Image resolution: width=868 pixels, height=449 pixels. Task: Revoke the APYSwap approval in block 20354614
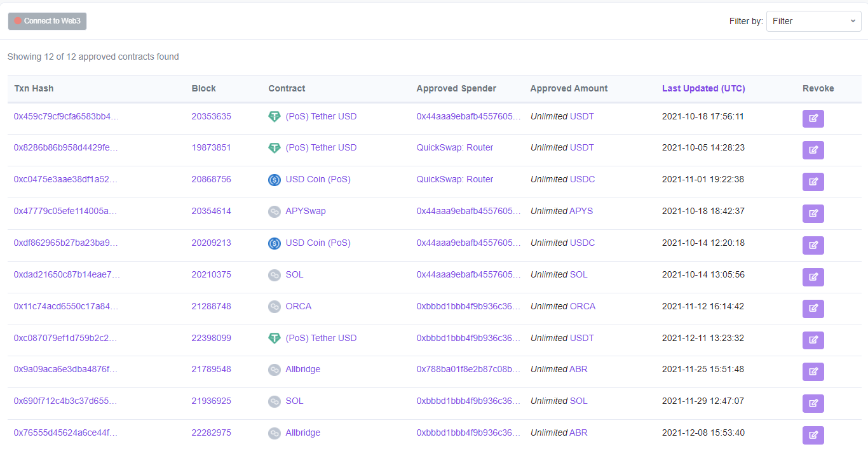[813, 213]
